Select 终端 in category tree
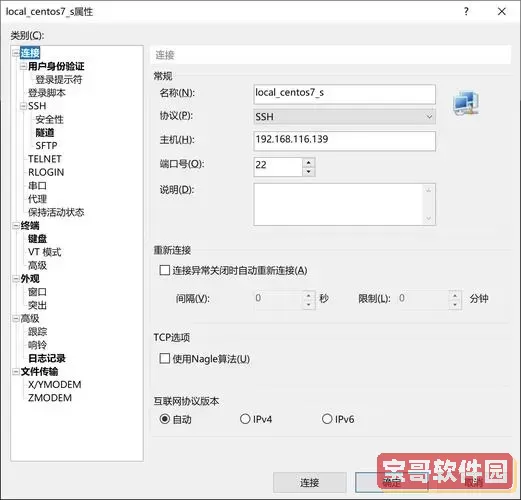521x500 pixels. pos(30,226)
